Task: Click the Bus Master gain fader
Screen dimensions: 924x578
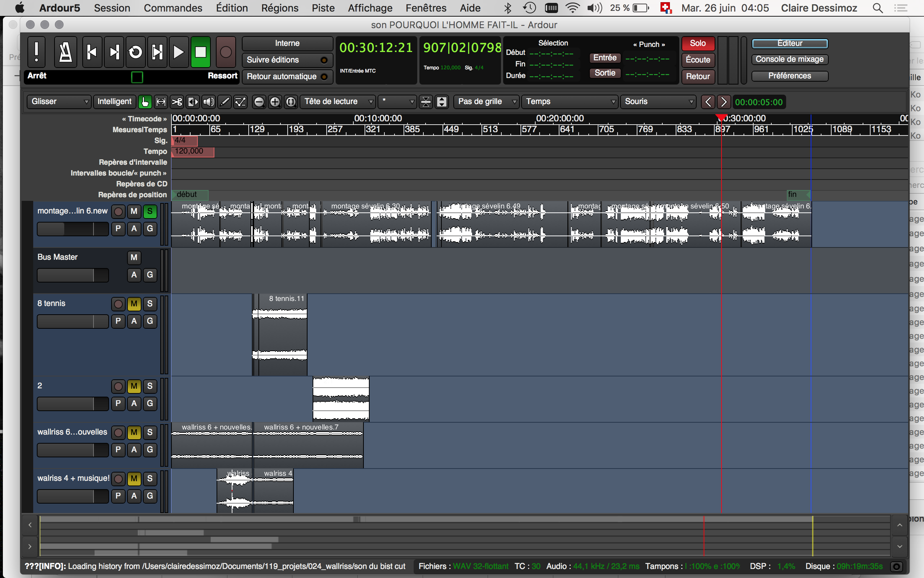Action: click(x=73, y=275)
